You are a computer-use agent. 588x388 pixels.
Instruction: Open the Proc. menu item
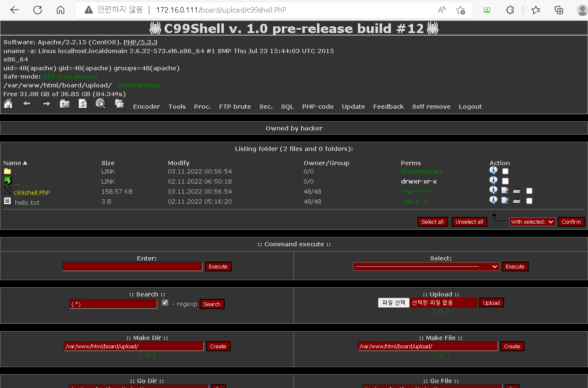(203, 107)
